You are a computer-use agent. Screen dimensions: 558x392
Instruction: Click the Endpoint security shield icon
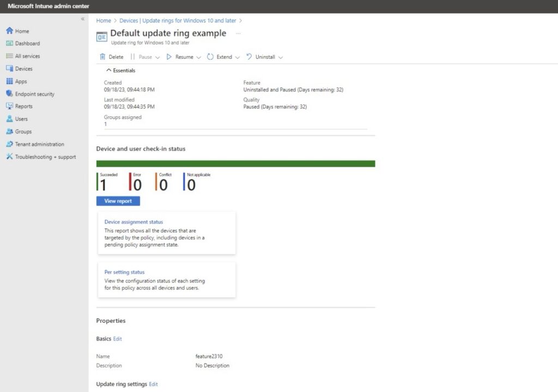pyautogui.click(x=9, y=94)
